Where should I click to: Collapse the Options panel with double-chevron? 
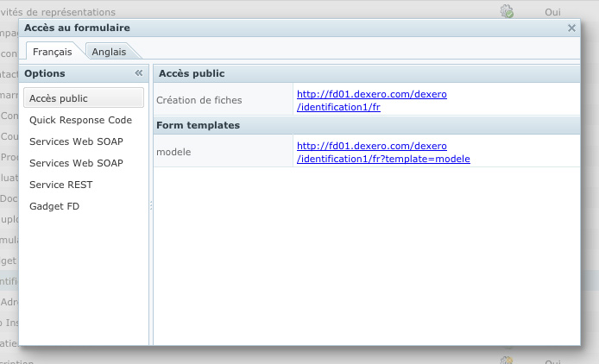click(x=139, y=74)
